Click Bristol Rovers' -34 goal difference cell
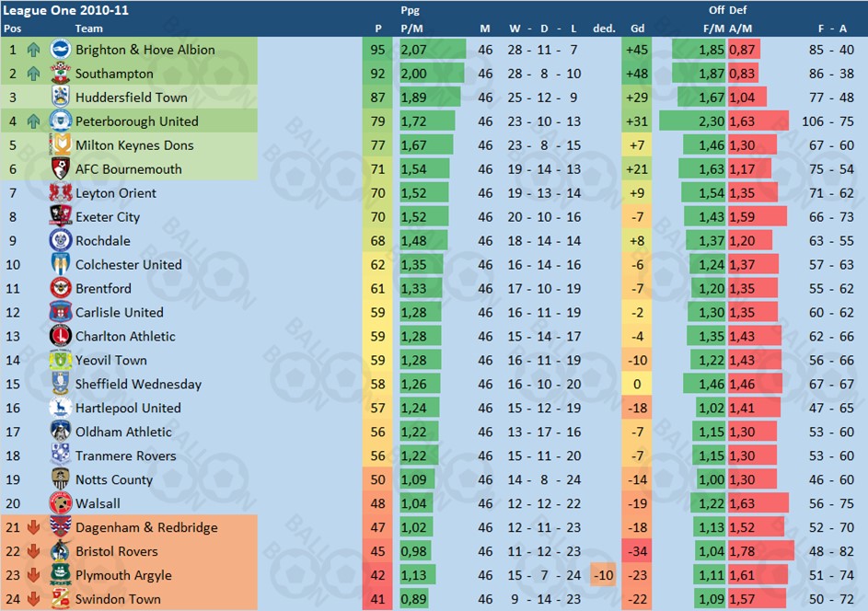This screenshot has height=611, width=868. 637,552
